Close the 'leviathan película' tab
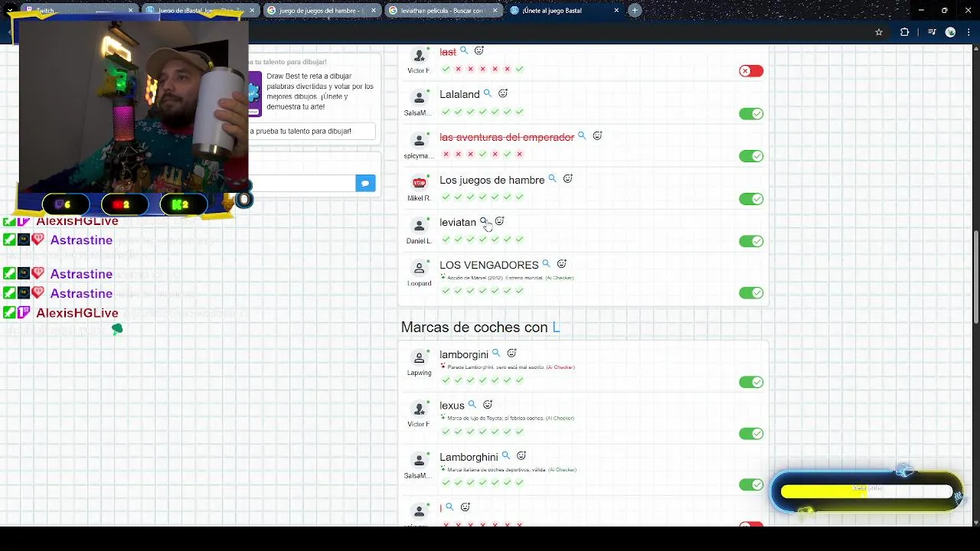The image size is (980, 551). tap(495, 11)
